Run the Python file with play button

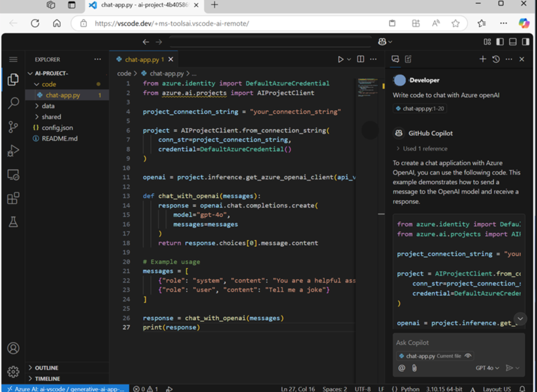pyautogui.click(x=340, y=59)
